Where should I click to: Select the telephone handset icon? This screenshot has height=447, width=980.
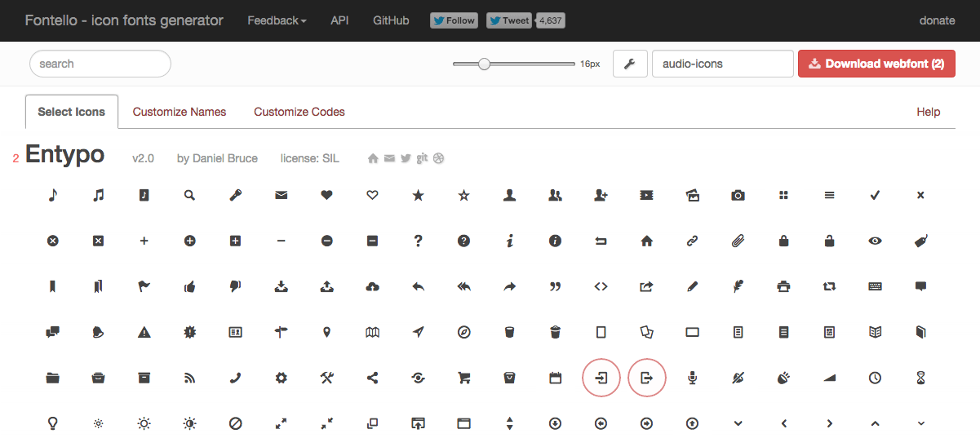tap(236, 378)
